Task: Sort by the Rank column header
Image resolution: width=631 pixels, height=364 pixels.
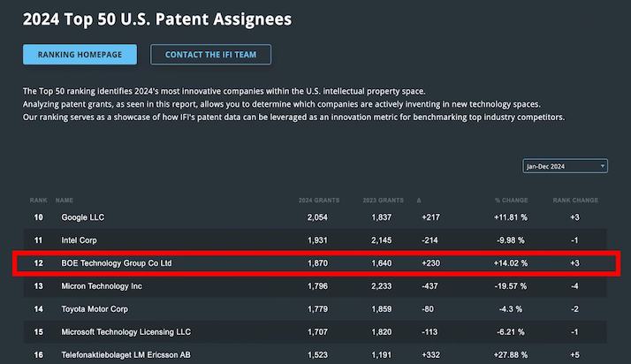Action: point(39,201)
